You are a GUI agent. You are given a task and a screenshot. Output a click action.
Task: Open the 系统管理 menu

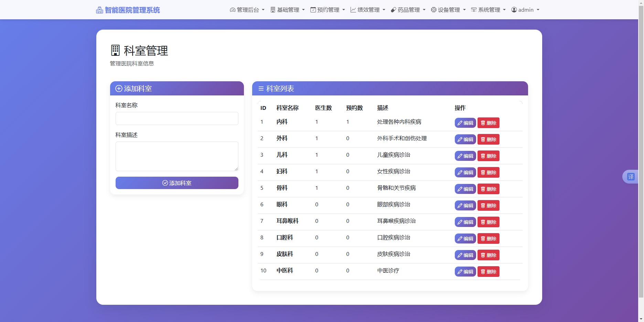[488, 10]
